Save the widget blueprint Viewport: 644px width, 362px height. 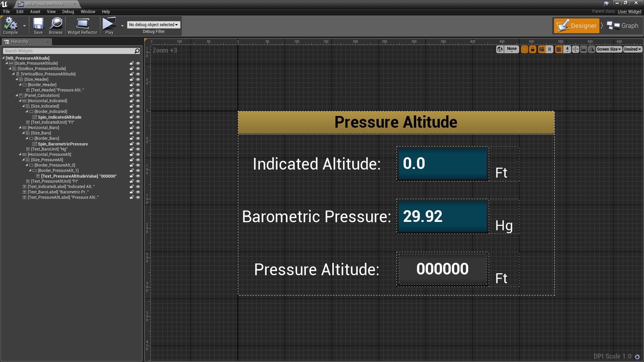[x=38, y=24]
